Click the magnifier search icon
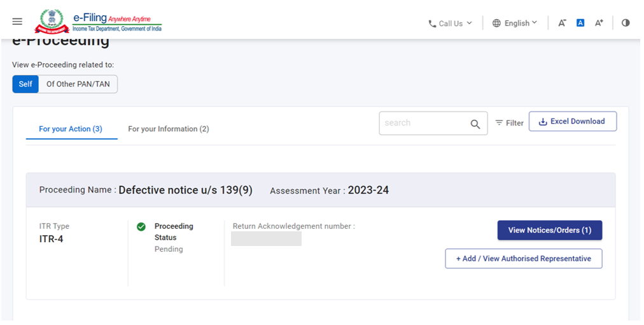The height and width of the screenshot is (325, 644). point(475,124)
